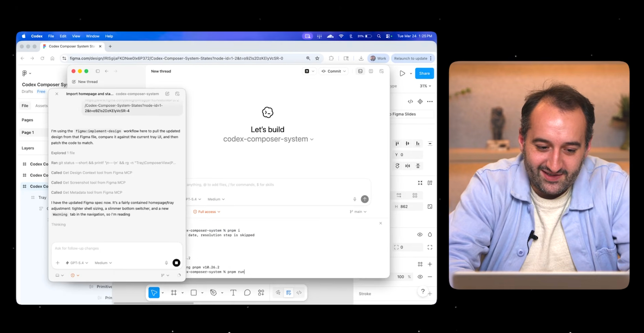Open the Full access permissions dropdown
644x333 pixels.
coord(207,212)
